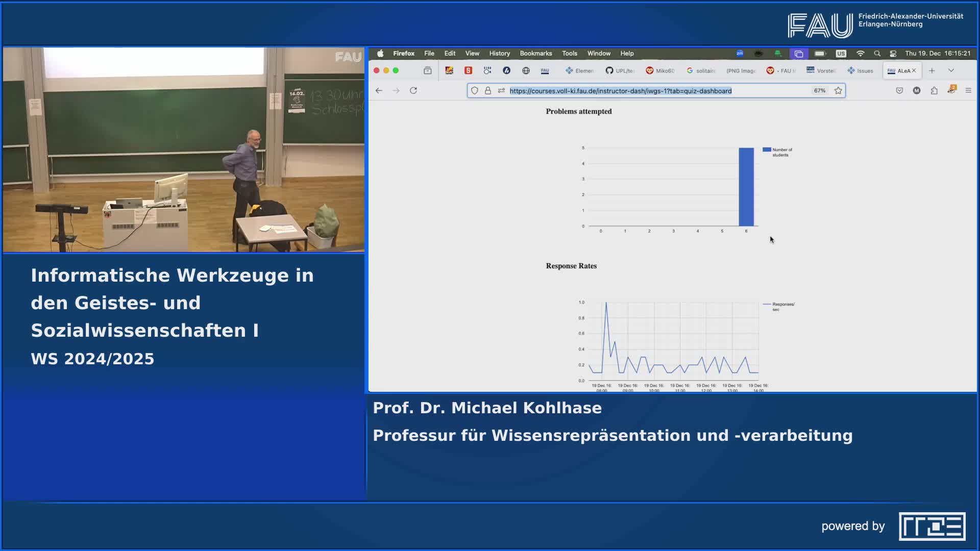Image resolution: width=980 pixels, height=551 pixels.
Task: Bookmark this page with the star icon
Action: point(838,90)
